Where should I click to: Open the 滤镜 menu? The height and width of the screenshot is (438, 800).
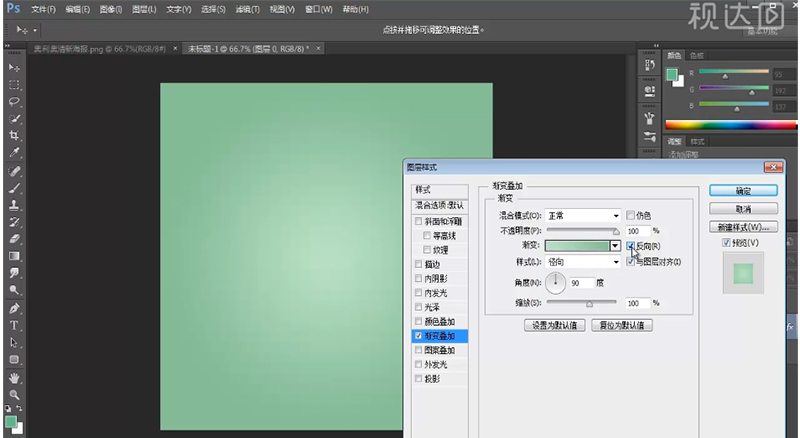point(247,9)
